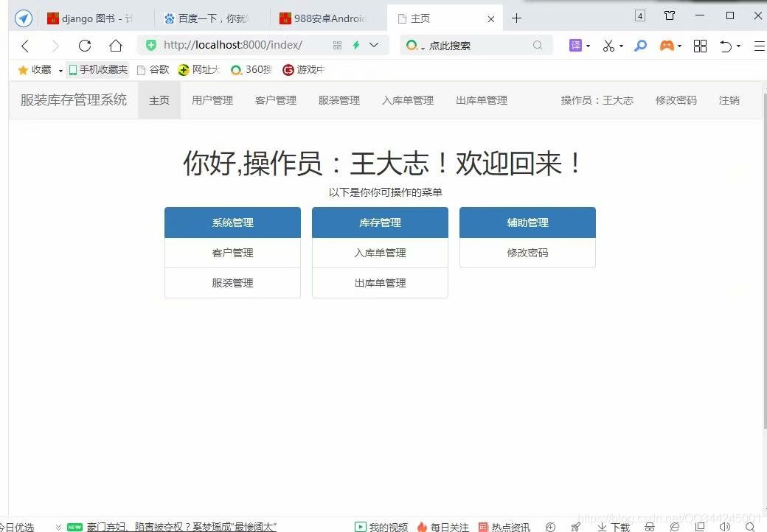Toggle the lightning speed mode in address bar
This screenshot has height=532, width=767.
[355, 45]
